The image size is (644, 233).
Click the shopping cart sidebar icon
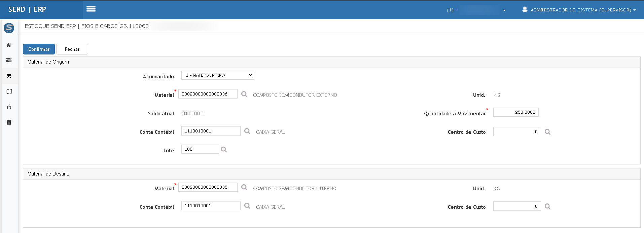[x=9, y=76]
